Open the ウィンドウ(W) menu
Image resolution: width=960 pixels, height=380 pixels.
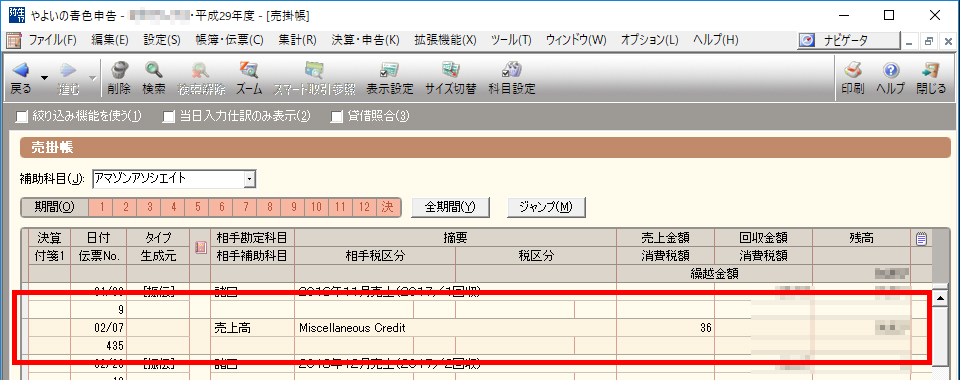pyautogui.click(x=576, y=40)
